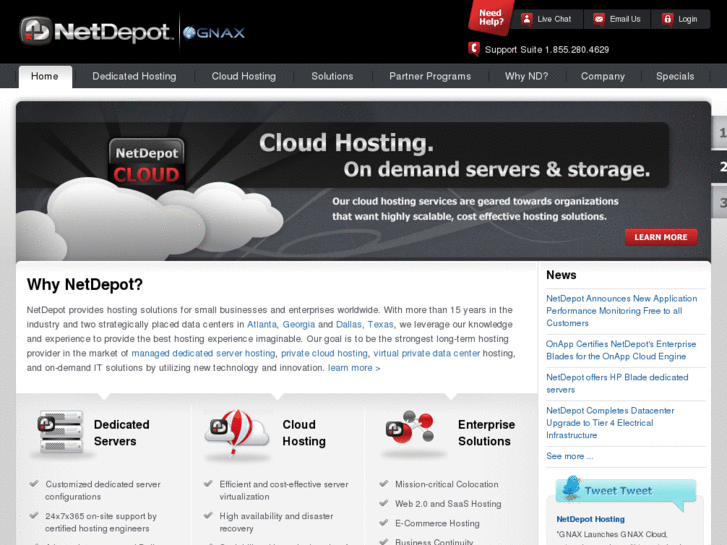Click the red phone icon beside Support Suite
Screen dimensions: 727x545
473,49
